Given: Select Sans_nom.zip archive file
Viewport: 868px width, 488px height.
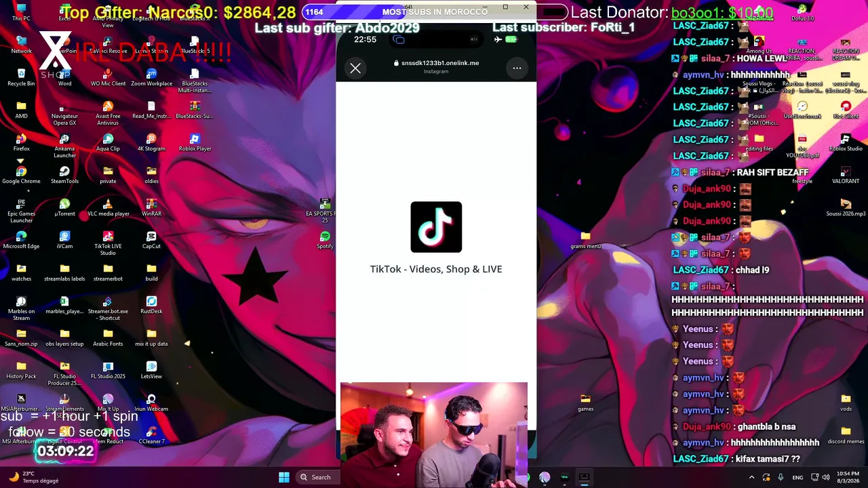Looking at the screenshot, I should coord(21,337).
